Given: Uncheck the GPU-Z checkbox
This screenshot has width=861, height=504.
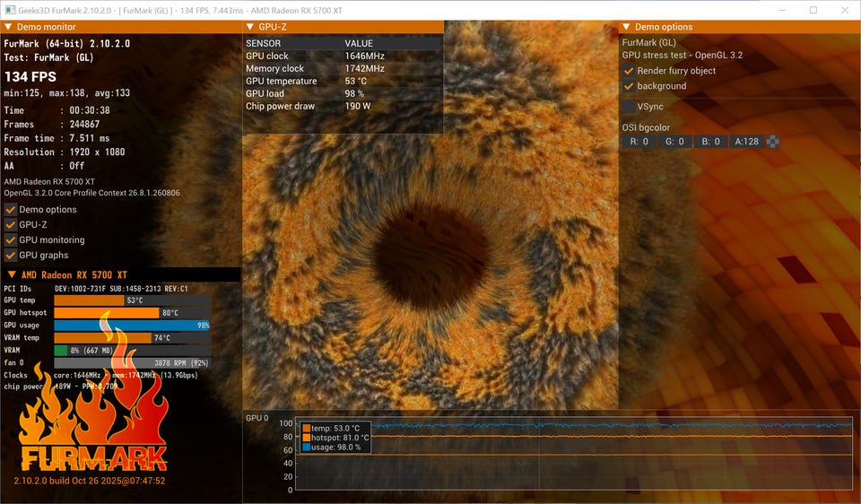Looking at the screenshot, I should point(11,225).
